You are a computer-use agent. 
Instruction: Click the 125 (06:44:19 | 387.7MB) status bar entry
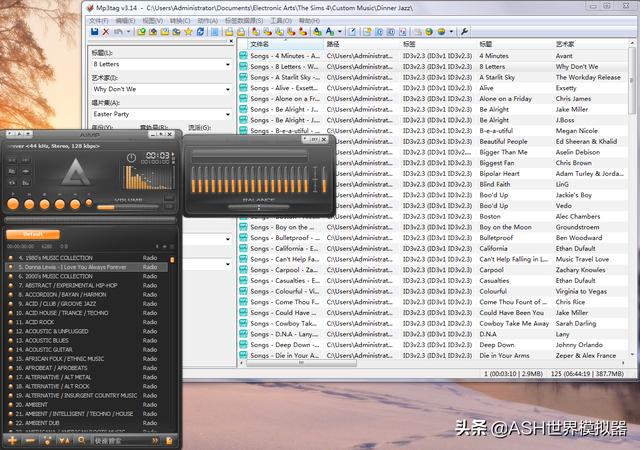(x=587, y=374)
